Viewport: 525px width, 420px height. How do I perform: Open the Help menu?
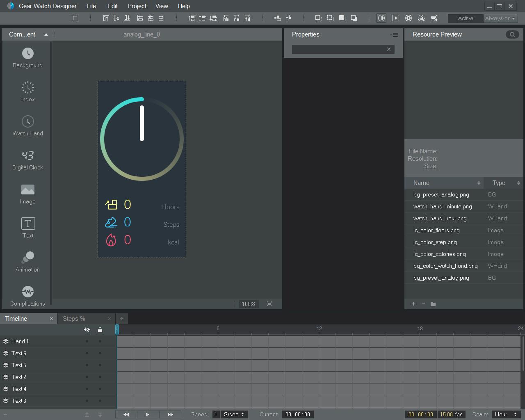tap(184, 6)
